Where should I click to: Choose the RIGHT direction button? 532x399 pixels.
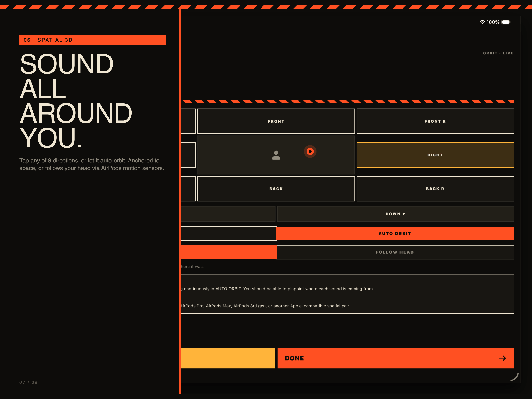435,155
